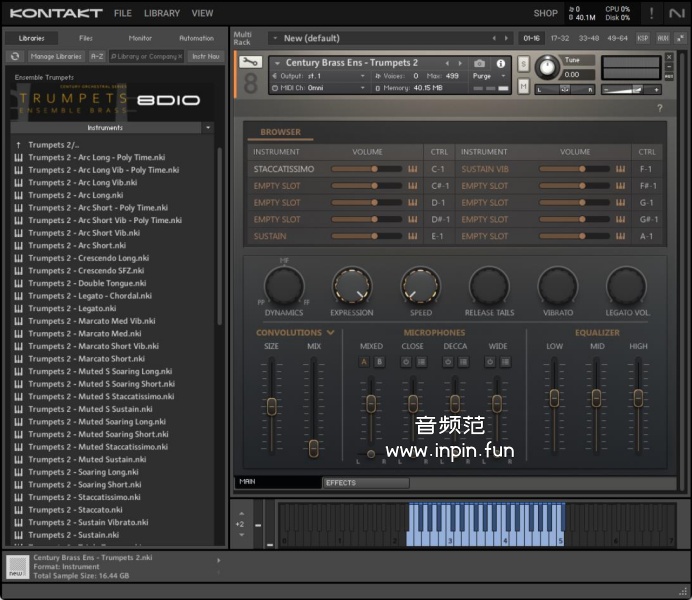The height and width of the screenshot is (600, 692).
Task: Open the KSP script editor icon
Action: pos(643,38)
